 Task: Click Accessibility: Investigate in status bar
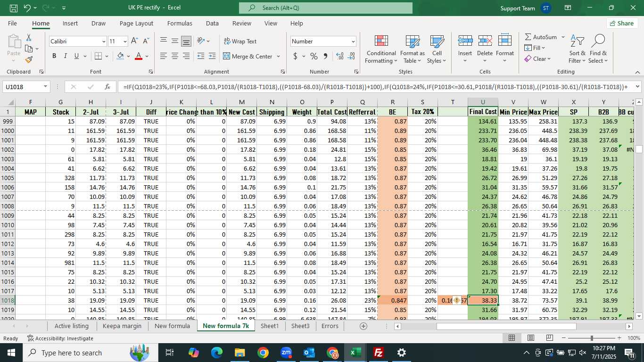[x=60, y=338]
